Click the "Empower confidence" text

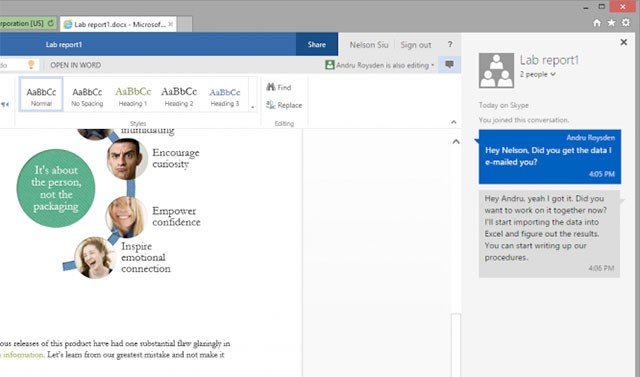coord(176,216)
